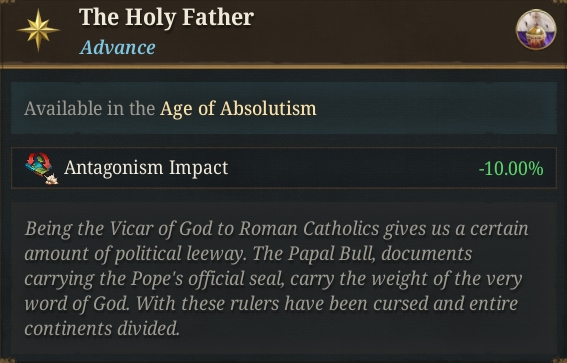Screen dimensions: 567x363
Task: Click the gold star advance icon
Action: [x=38, y=30]
